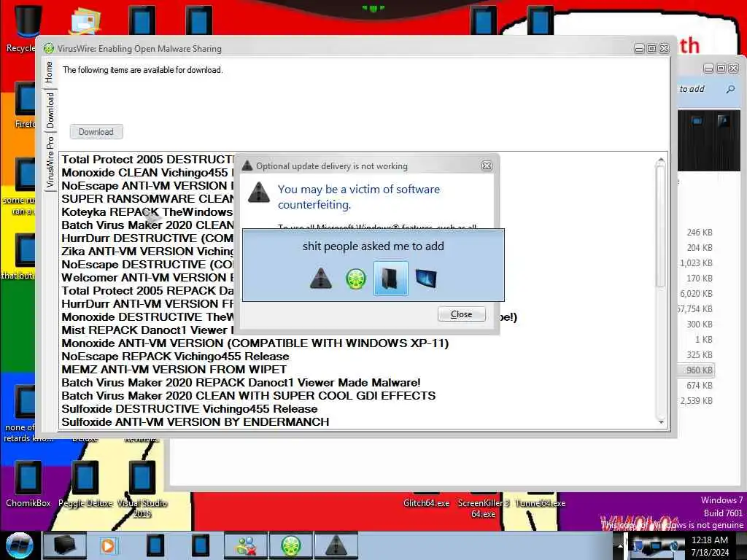Screen dimensions: 747x560
Task: Open the VirusWire Pro vertical tab
Action: pos(50,162)
